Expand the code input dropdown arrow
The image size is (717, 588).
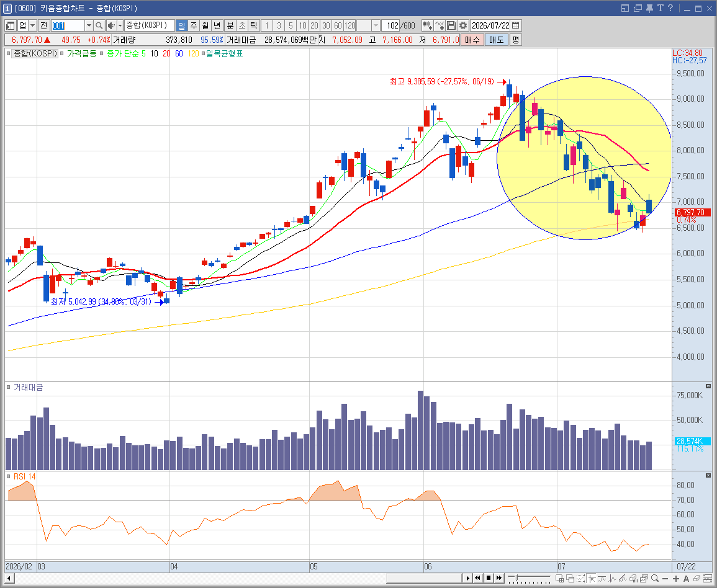point(89,25)
